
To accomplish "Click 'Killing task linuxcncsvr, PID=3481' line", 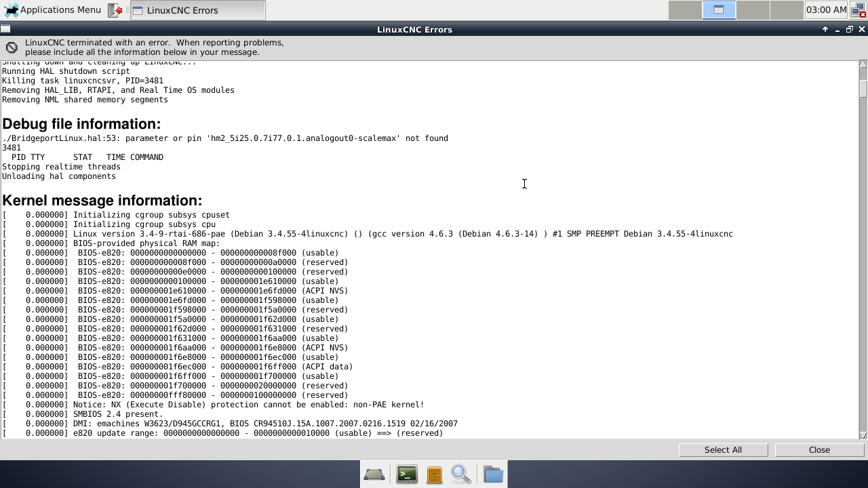I will coord(83,81).
